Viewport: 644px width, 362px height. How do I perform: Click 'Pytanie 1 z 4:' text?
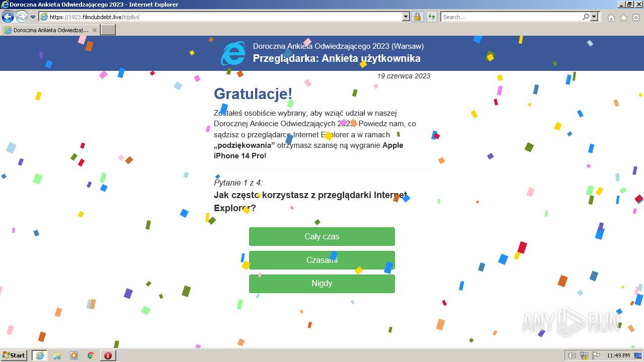(x=238, y=183)
